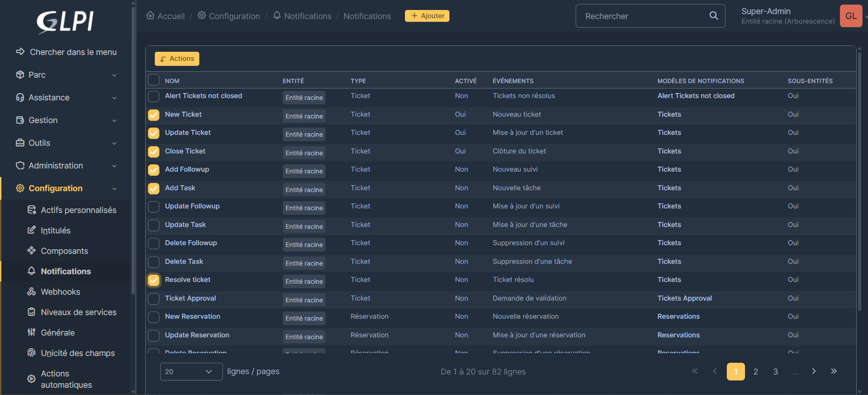Screen dimensions: 868x395
Task: Toggle the select-all header checkbox
Action: [x=154, y=80]
